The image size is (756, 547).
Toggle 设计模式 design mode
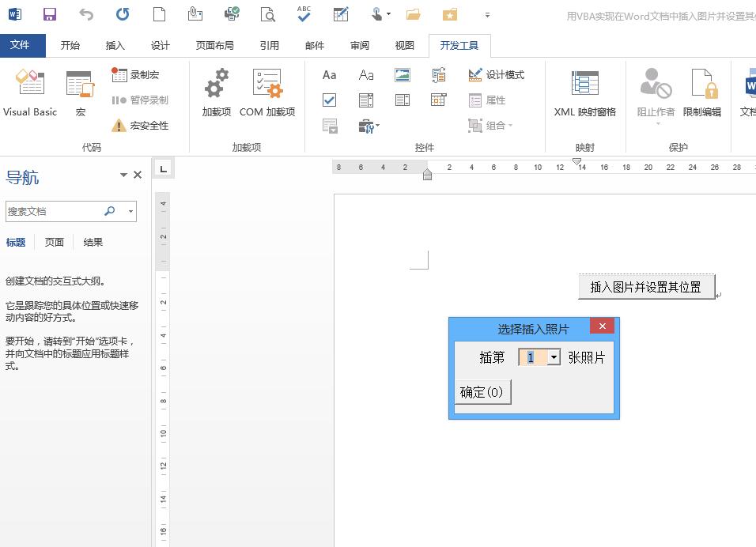coord(496,74)
